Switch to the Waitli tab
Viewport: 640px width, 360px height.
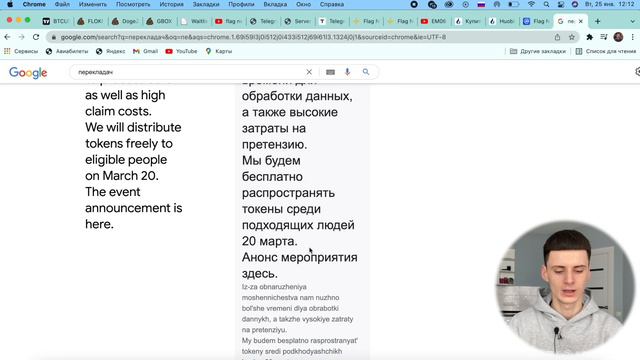tap(194, 21)
